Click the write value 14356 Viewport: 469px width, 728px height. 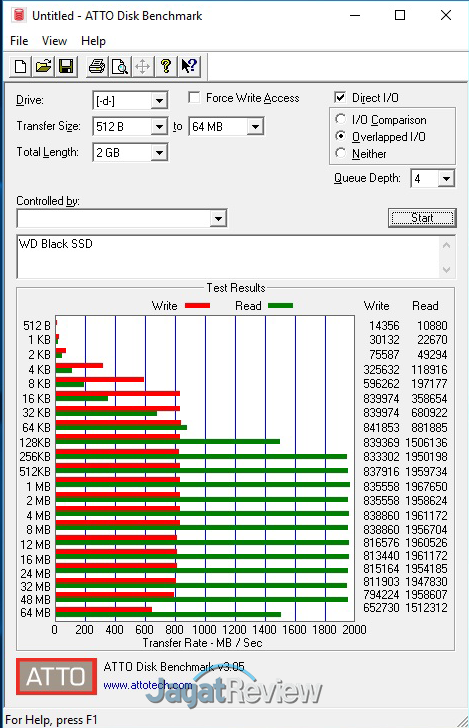click(x=384, y=325)
